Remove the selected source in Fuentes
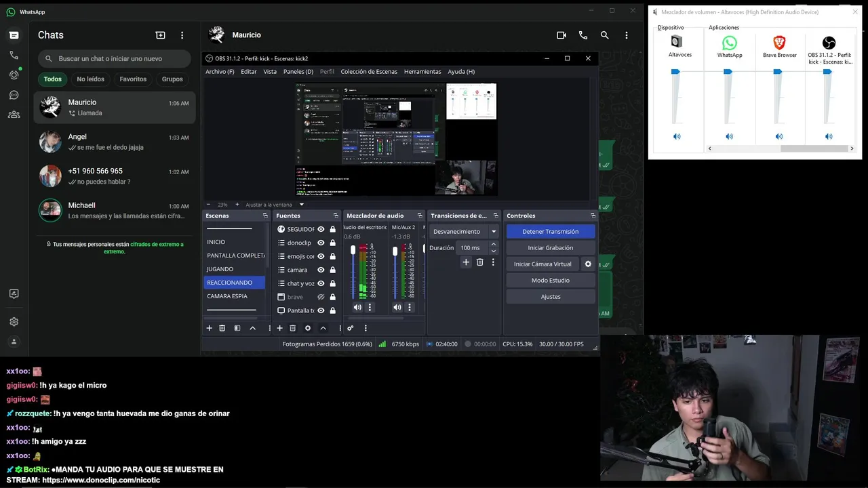The image size is (868, 488). (293, 328)
